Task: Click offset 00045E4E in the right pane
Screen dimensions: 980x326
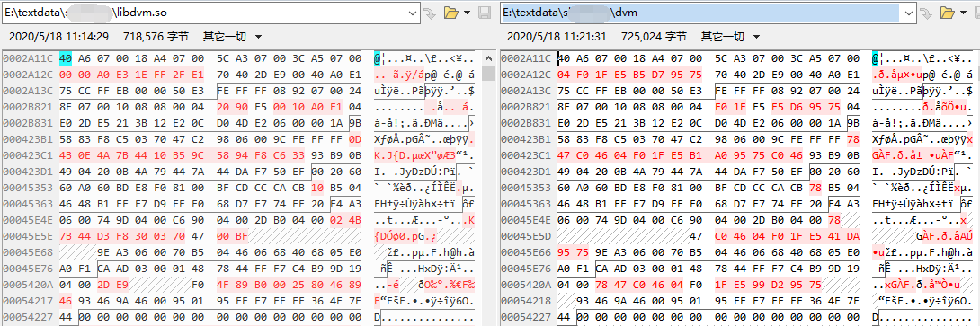Action: point(526,220)
